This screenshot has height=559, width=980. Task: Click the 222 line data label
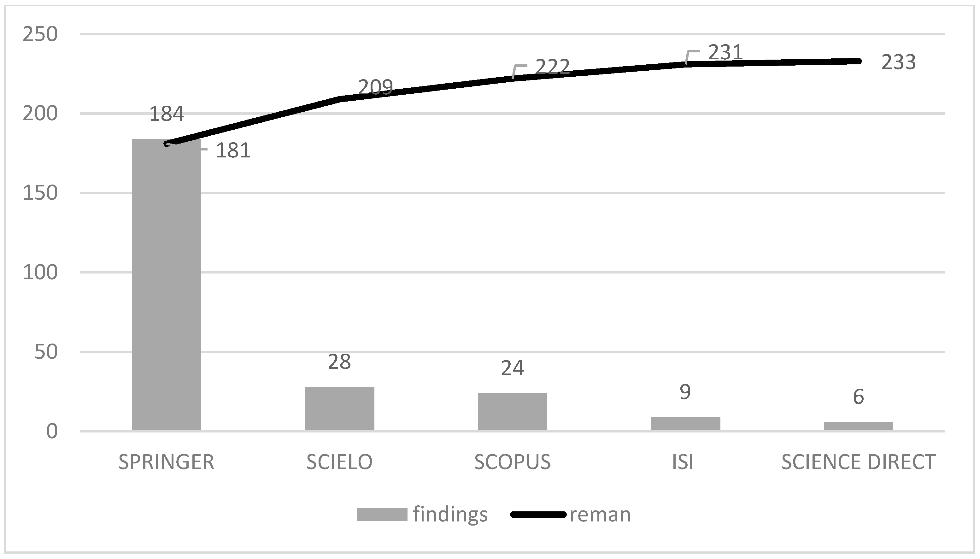[x=552, y=67]
